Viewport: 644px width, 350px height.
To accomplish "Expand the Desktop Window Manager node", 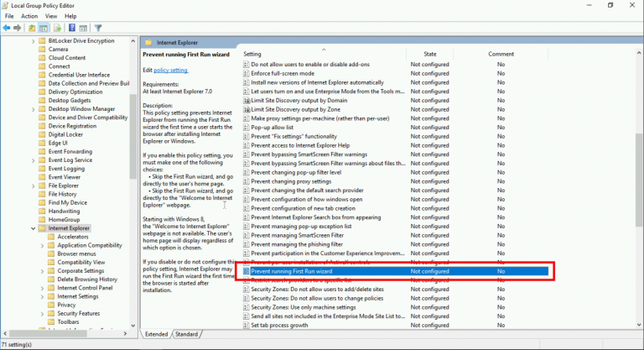I will [34, 109].
